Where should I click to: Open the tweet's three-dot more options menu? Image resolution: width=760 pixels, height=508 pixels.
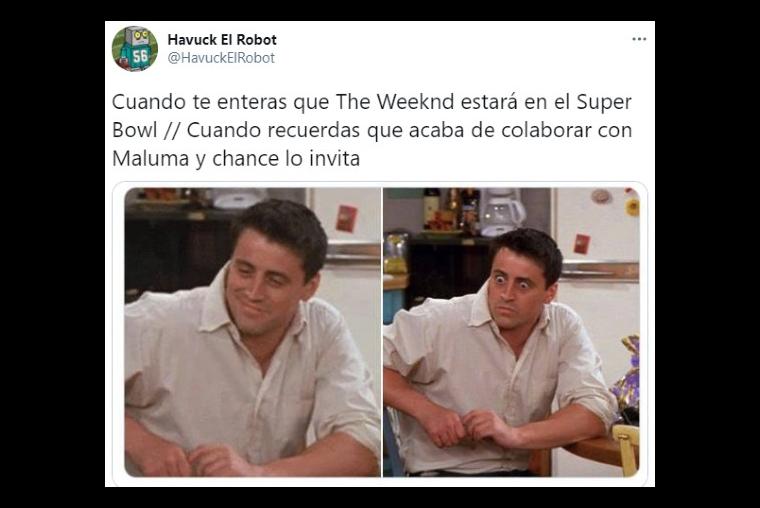(x=639, y=39)
